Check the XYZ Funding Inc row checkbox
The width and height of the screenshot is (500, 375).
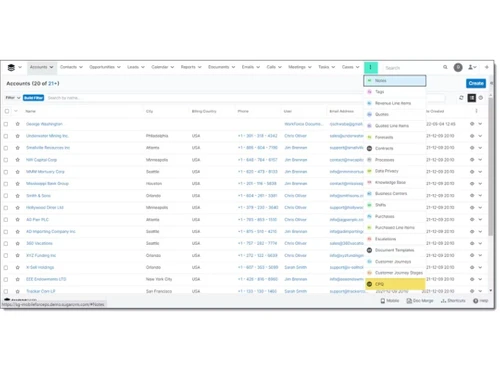pos(6,255)
